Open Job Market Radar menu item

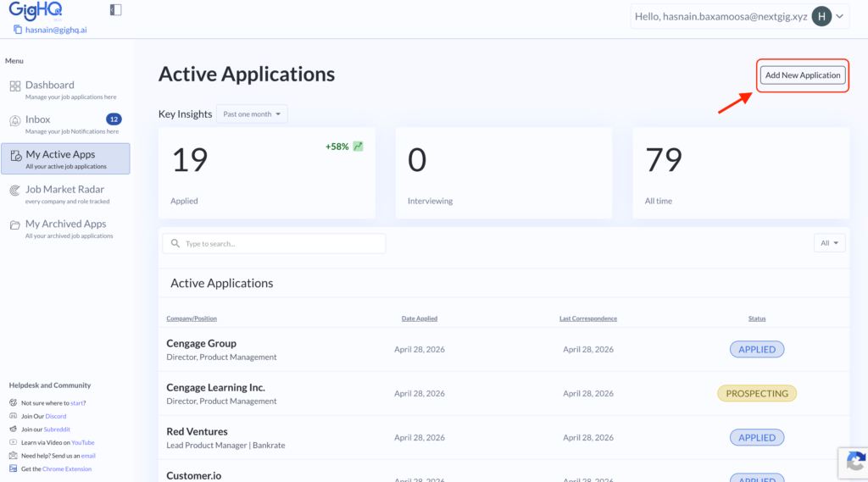pyautogui.click(x=65, y=194)
